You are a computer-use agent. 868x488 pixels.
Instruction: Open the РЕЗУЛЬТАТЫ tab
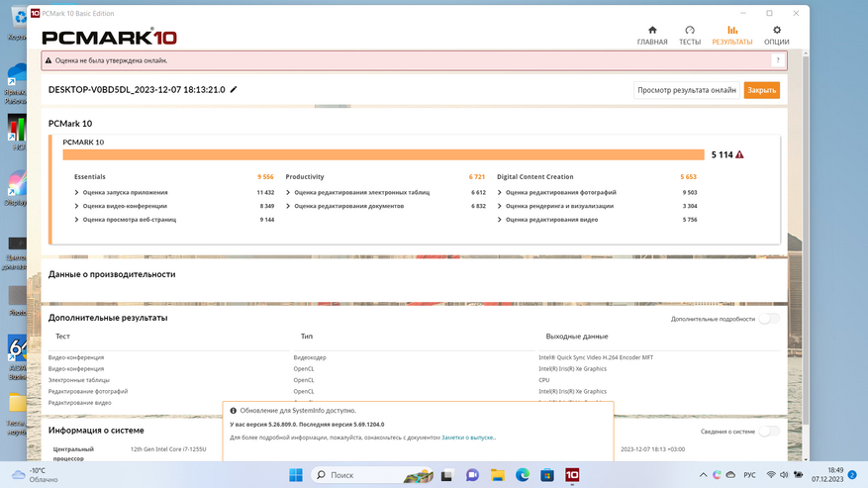(731, 36)
